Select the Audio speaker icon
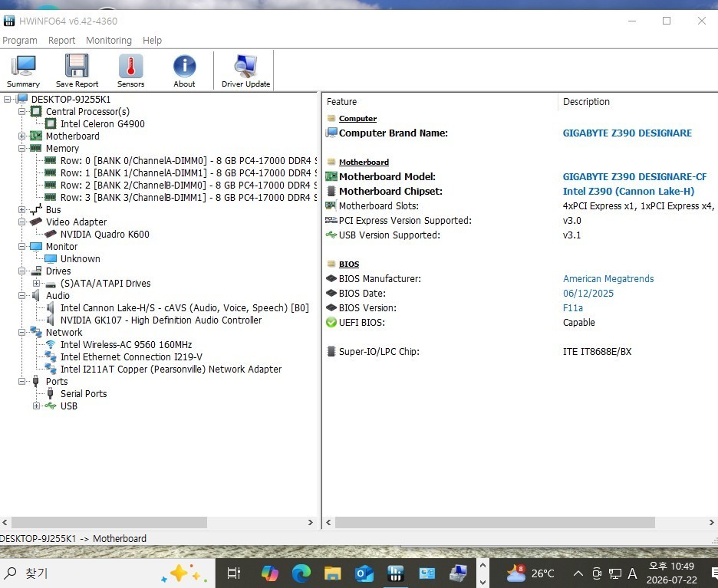Viewport: 718px width, 588px height. click(x=36, y=296)
